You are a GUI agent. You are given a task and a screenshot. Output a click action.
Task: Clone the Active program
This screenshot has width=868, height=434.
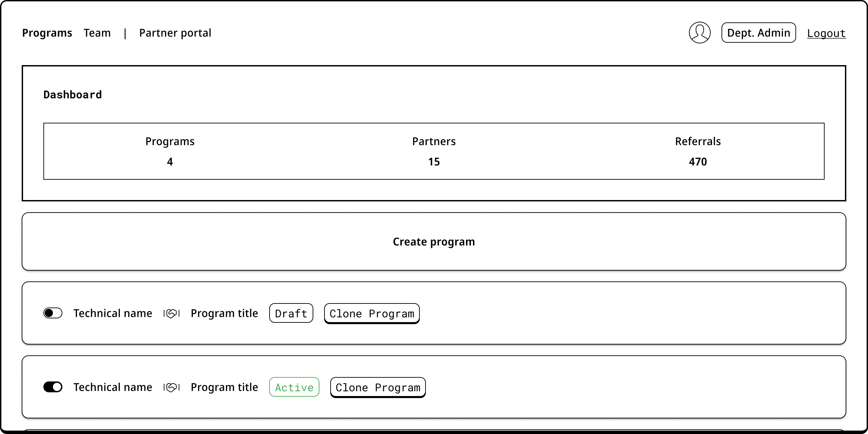pyautogui.click(x=378, y=387)
